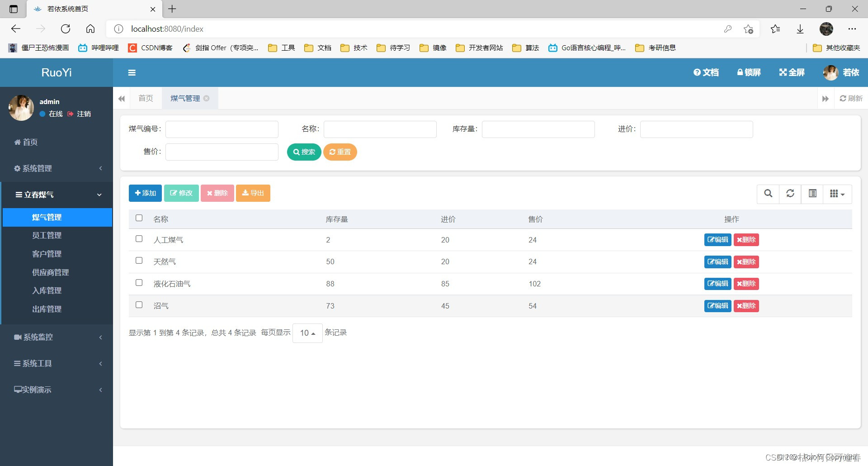Click the 售价 search input field
This screenshot has width=868, height=466.
(x=222, y=152)
